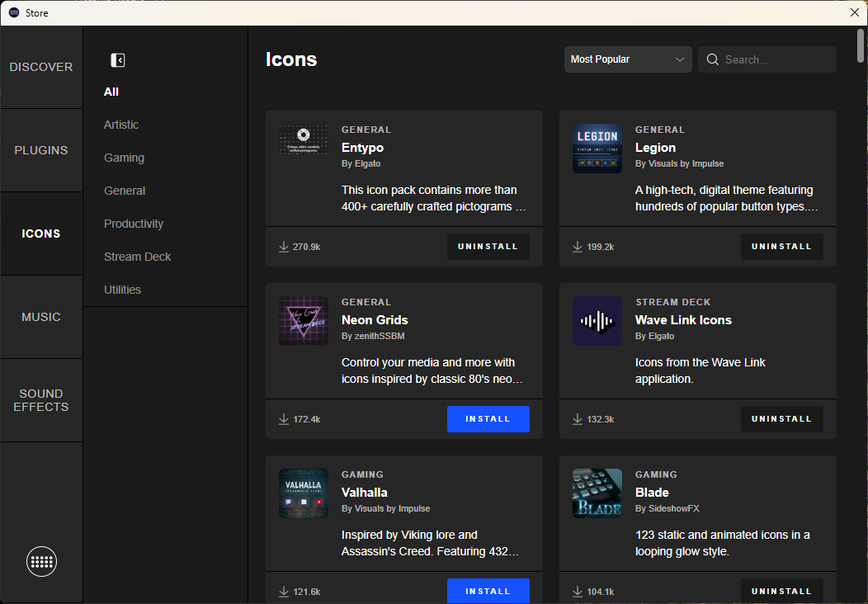
Task: Click the 'Icons' page heading
Action: click(x=291, y=59)
